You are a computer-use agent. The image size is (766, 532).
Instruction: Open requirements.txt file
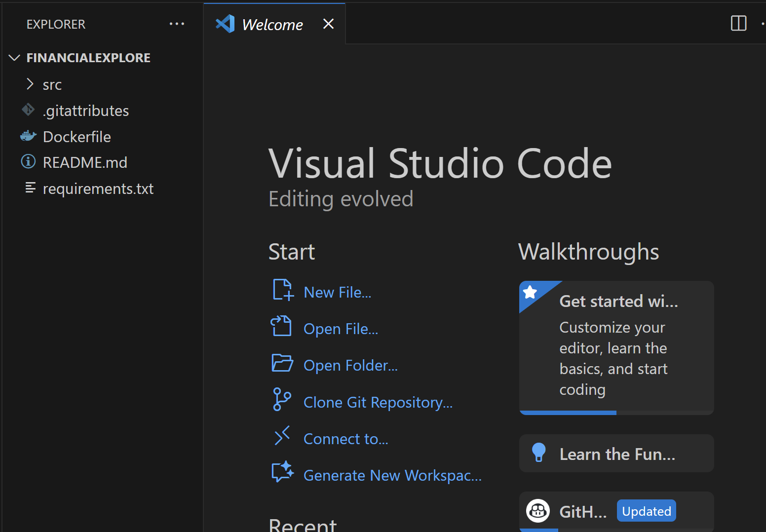(x=98, y=189)
